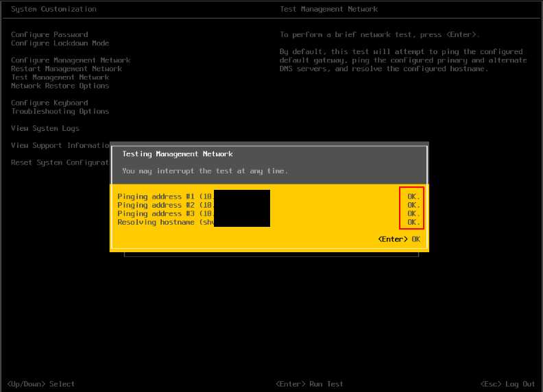543x392 pixels.
Task: Click 'default gateway, ping the configured' line
Action: click(x=403, y=60)
